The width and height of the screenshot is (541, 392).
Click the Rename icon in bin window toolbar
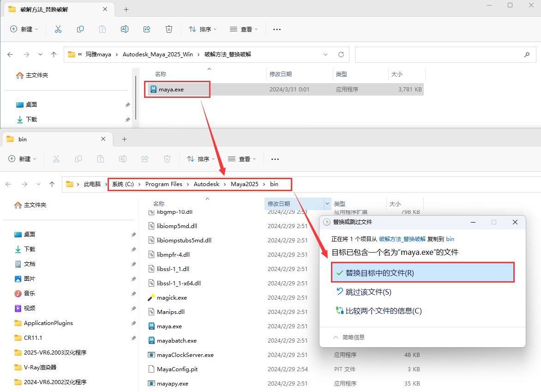[x=123, y=159]
